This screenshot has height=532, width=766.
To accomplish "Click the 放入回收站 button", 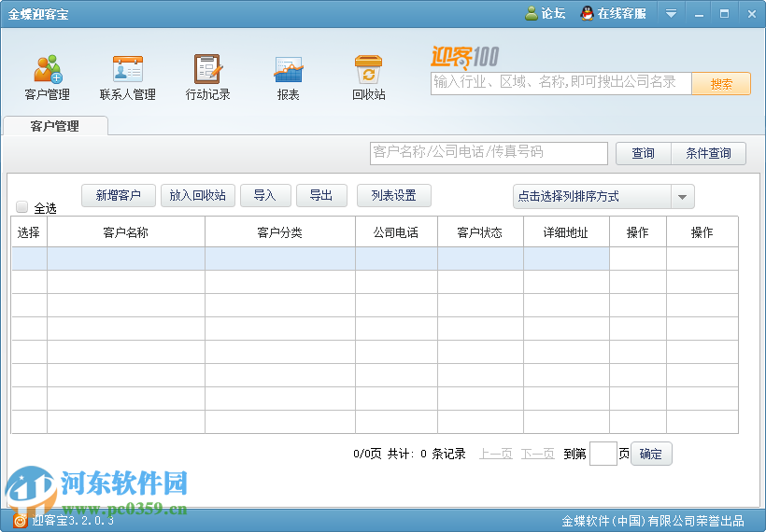I will point(198,195).
